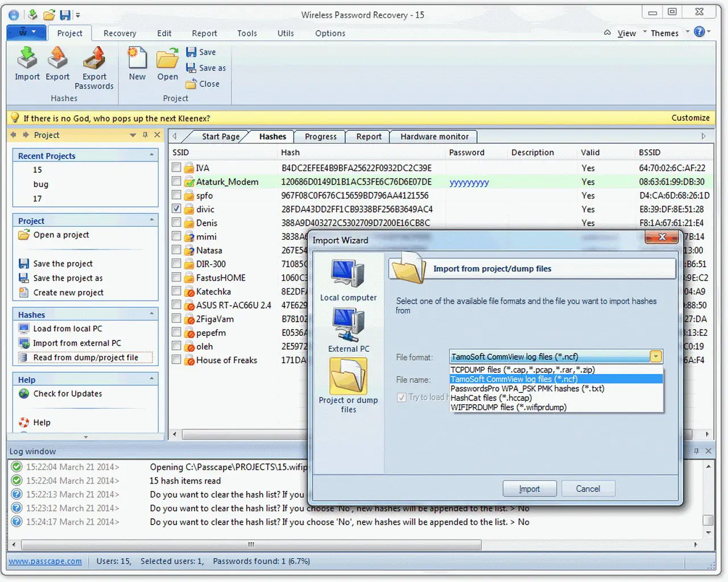
Task: Click the quick access open folder icon
Action: tap(49, 15)
